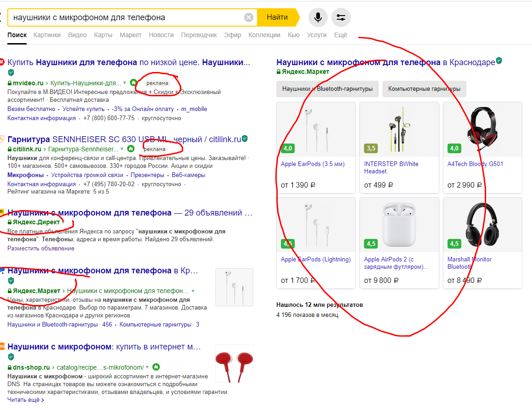
Task: Expand dropdown arrow after Яндекс.Директ
Action: (63, 222)
